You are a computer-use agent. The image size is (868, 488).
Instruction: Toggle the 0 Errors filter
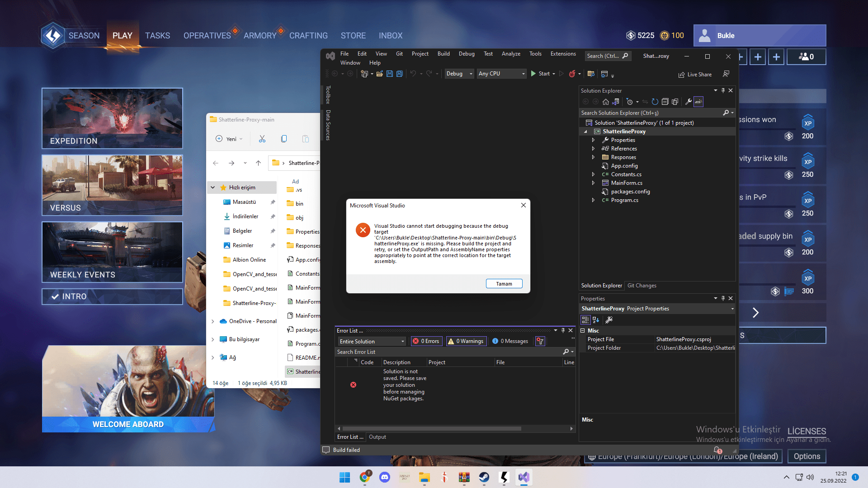pos(426,341)
